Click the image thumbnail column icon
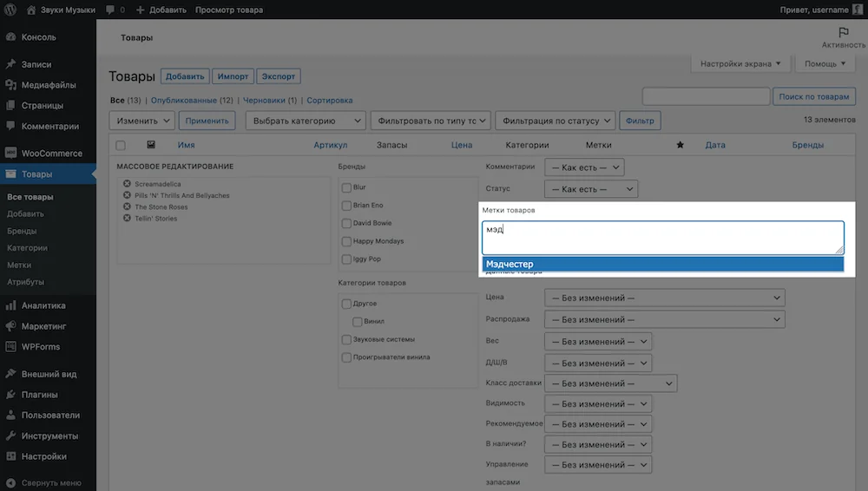Image resolution: width=868 pixels, height=491 pixels. coord(150,145)
